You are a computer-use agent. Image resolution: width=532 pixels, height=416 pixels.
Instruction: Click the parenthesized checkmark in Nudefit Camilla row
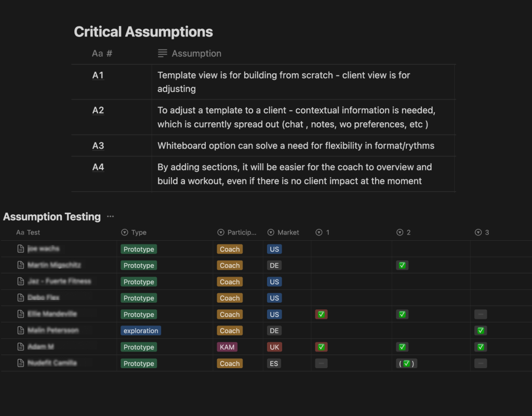pyautogui.click(x=406, y=363)
